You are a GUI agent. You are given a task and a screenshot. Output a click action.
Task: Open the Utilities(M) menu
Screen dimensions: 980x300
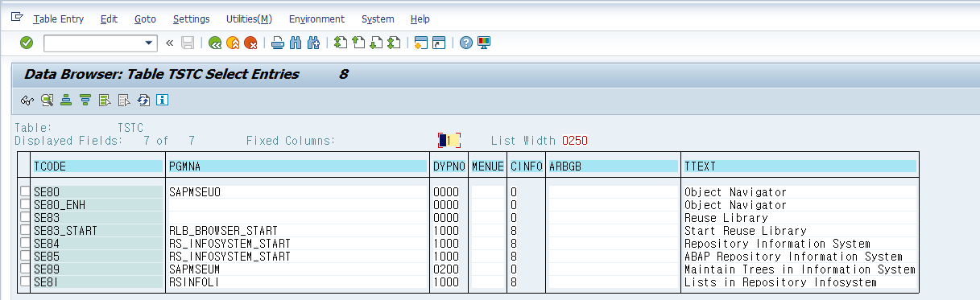coord(249,18)
